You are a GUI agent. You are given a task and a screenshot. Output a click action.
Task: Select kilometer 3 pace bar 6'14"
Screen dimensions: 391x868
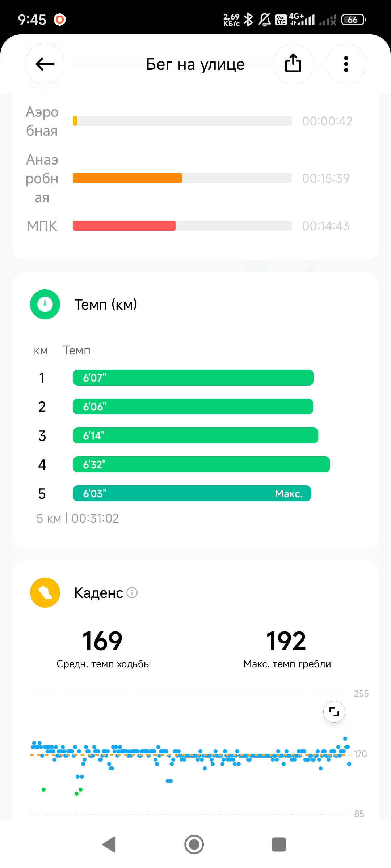pyautogui.click(x=195, y=435)
